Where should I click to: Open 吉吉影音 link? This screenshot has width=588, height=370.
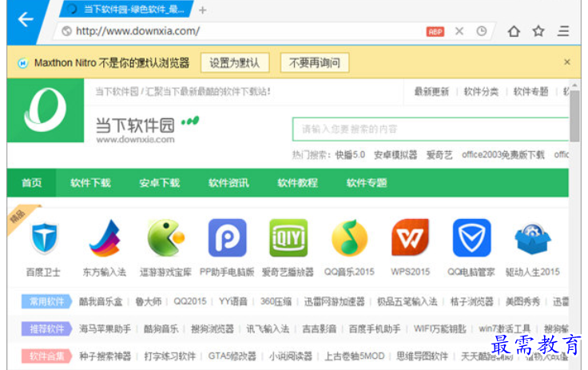319,329
